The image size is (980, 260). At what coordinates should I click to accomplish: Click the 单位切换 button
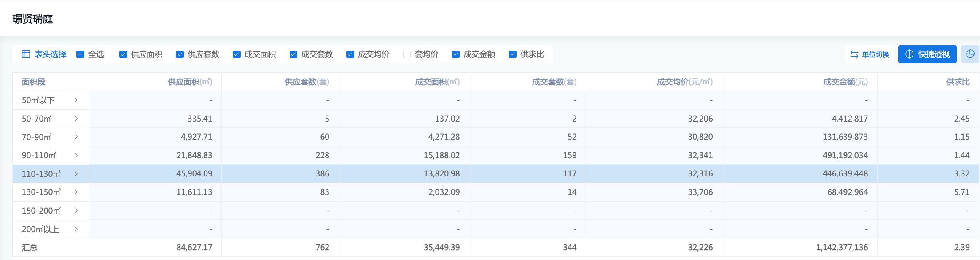(870, 54)
